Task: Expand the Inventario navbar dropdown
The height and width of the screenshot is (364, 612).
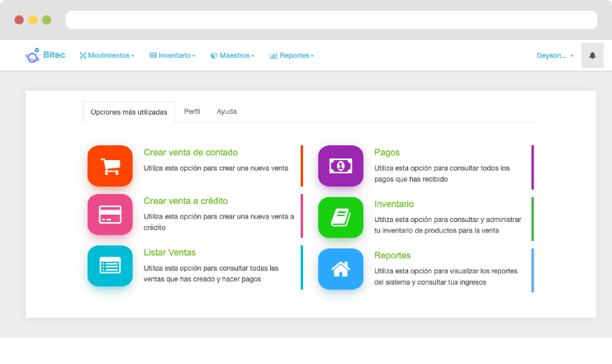Action: [x=172, y=55]
